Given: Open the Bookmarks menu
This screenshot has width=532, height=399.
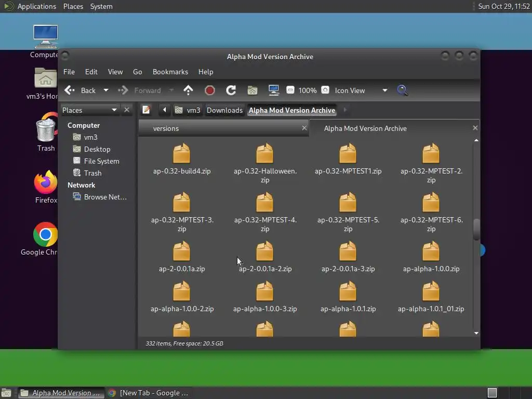Looking at the screenshot, I should (170, 72).
